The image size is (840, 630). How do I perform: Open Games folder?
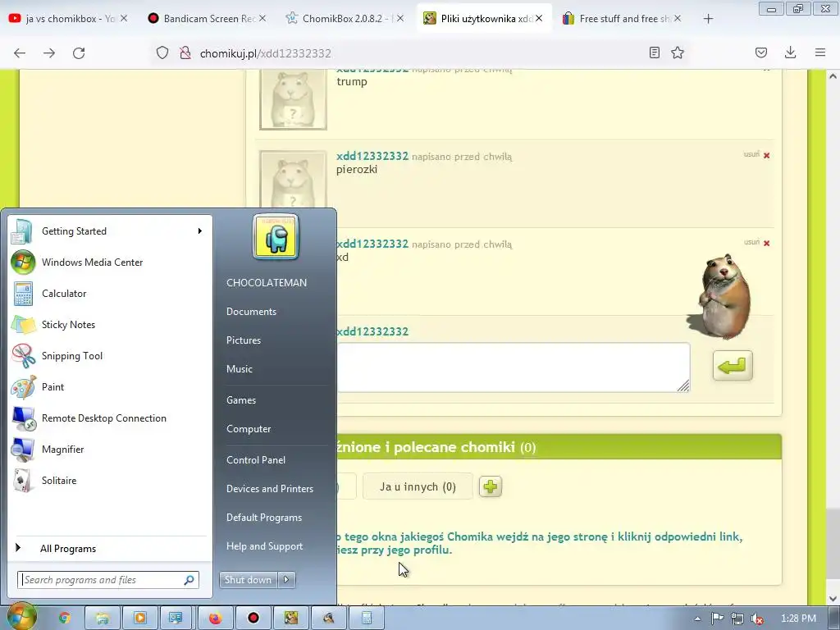(241, 399)
